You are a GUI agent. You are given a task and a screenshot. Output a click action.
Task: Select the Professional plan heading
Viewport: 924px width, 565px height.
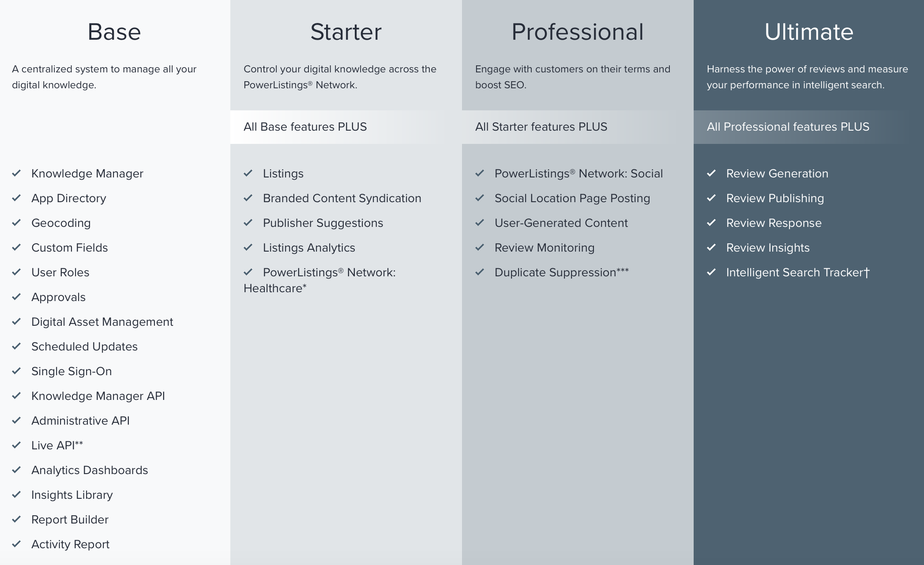point(578,32)
